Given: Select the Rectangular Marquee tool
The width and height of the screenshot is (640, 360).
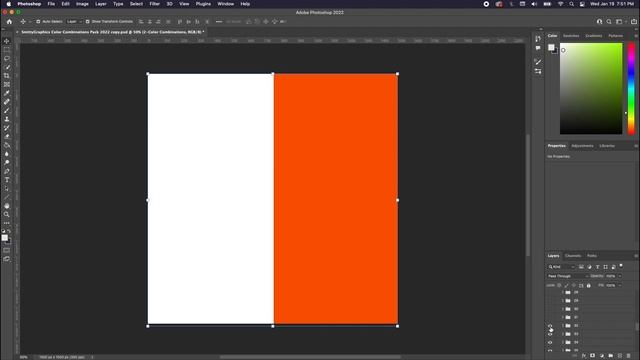Looking at the screenshot, I should coord(7,50).
